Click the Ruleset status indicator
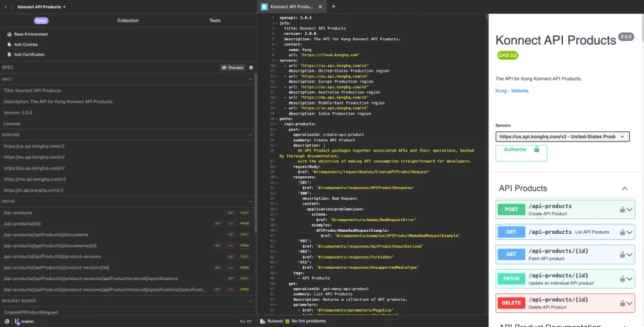 tap(272, 321)
